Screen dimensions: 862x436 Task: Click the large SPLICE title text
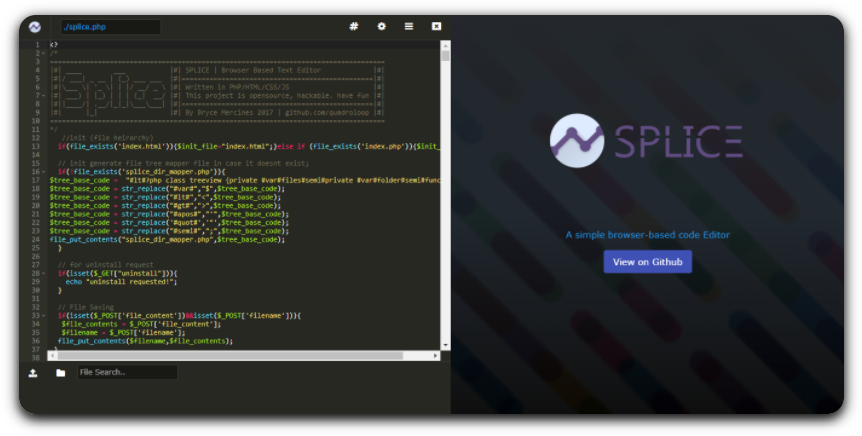coord(678,141)
